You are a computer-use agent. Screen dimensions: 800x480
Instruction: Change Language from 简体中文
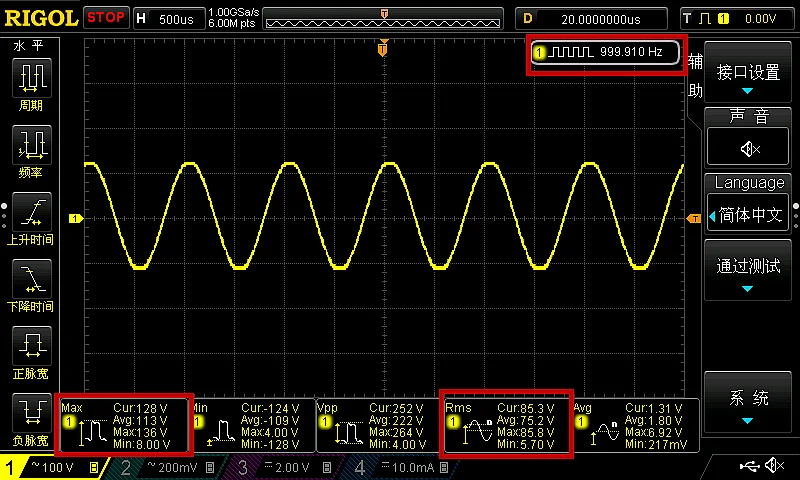[x=747, y=215]
